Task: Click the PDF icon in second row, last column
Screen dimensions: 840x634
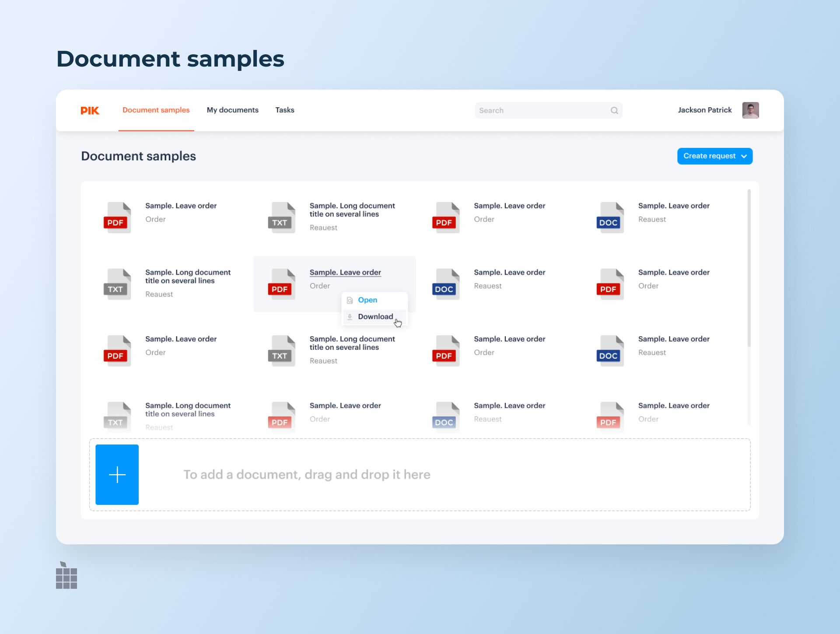Action: click(x=609, y=284)
